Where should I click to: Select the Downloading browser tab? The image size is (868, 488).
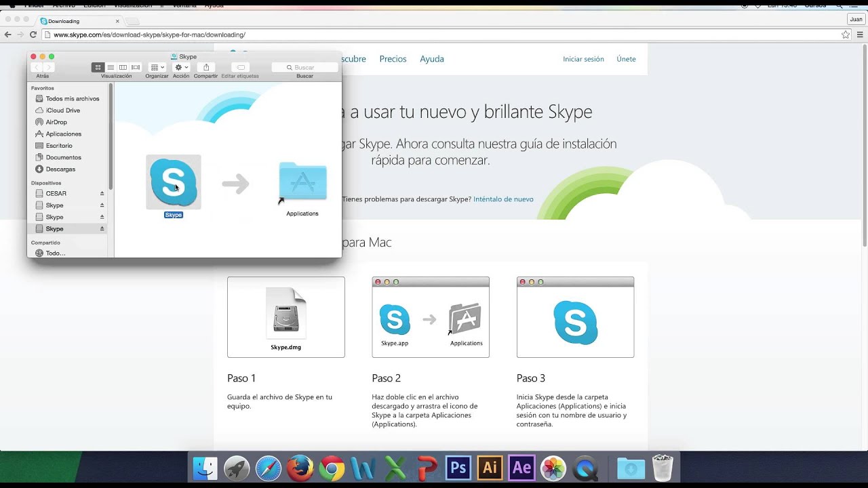(x=79, y=21)
